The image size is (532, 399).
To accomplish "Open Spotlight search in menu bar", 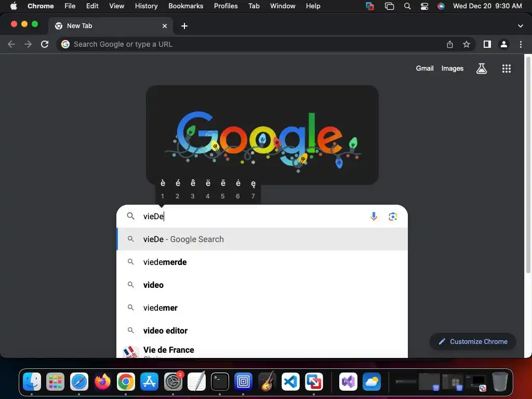I will pos(407,6).
